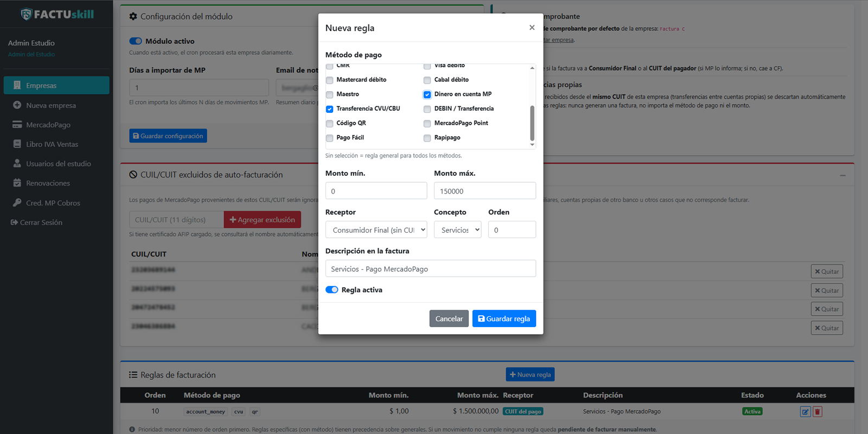Check MercadoPago Point option
This screenshot has height=434, width=868.
point(427,124)
